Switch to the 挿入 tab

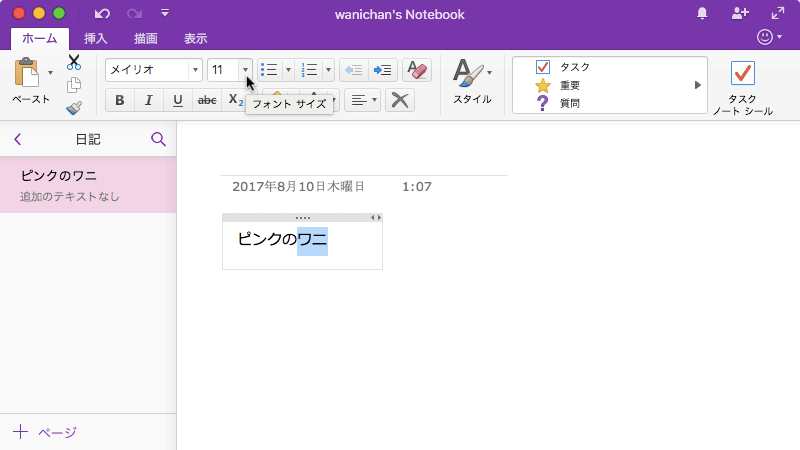point(95,38)
